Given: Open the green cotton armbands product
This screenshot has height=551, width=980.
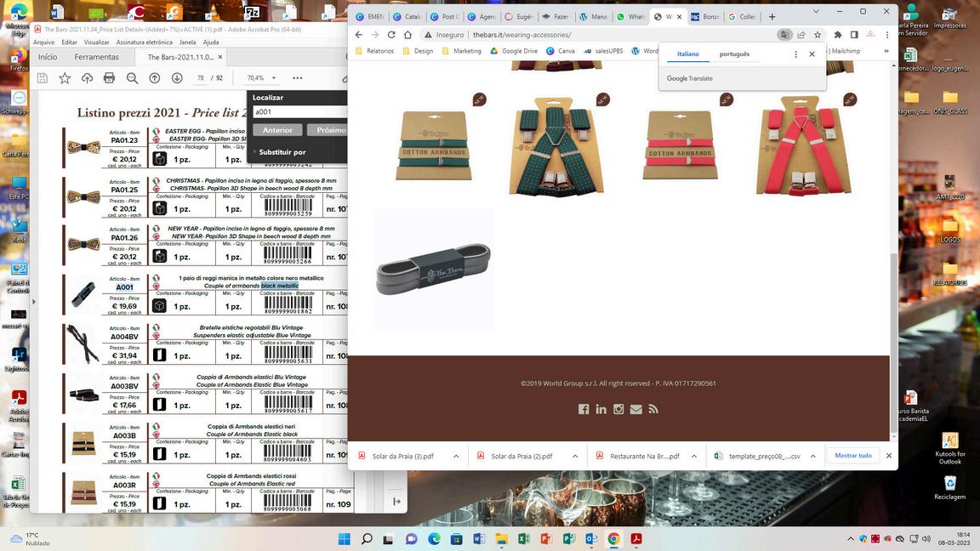Looking at the screenshot, I should (x=434, y=145).
